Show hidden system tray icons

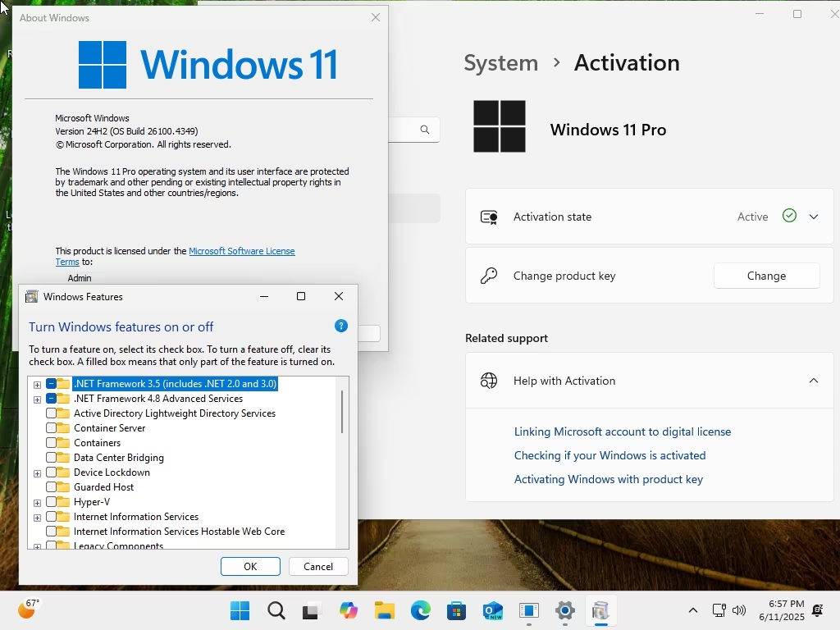coord(692,610)
